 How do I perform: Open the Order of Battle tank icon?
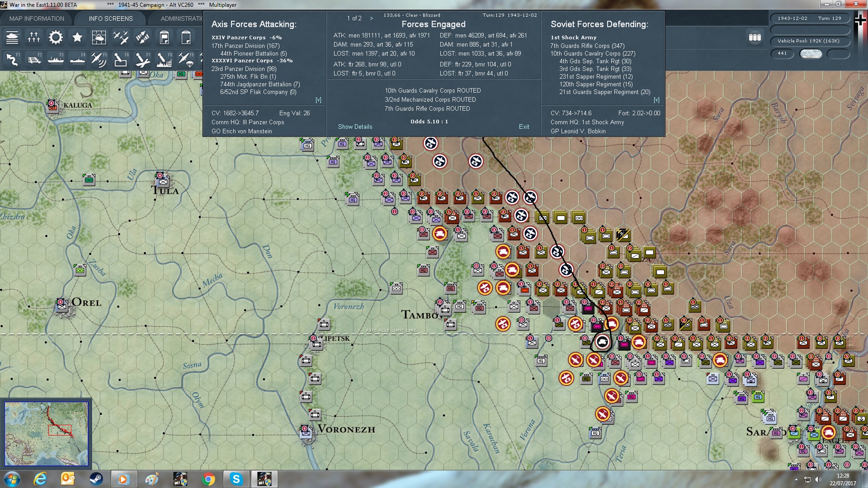[x=12, y=38]
